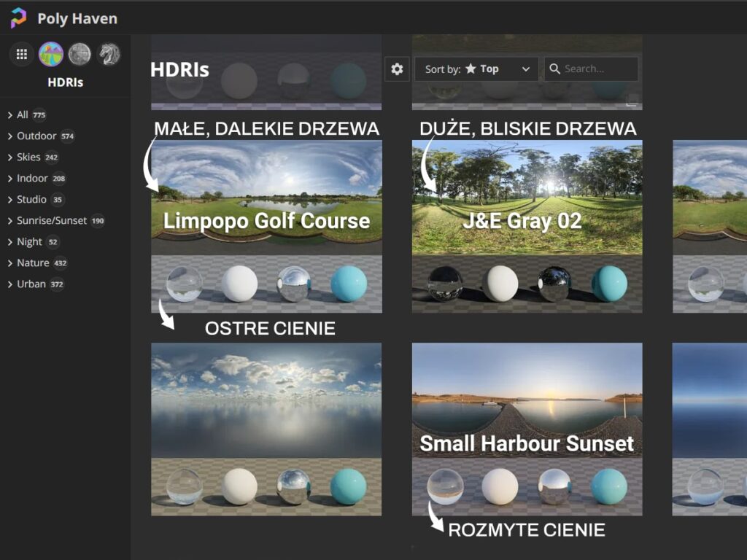The width and height of the screenshot is (747, 560).
Task: Click the Poly Haven logo icon
Action: [18, 18]
